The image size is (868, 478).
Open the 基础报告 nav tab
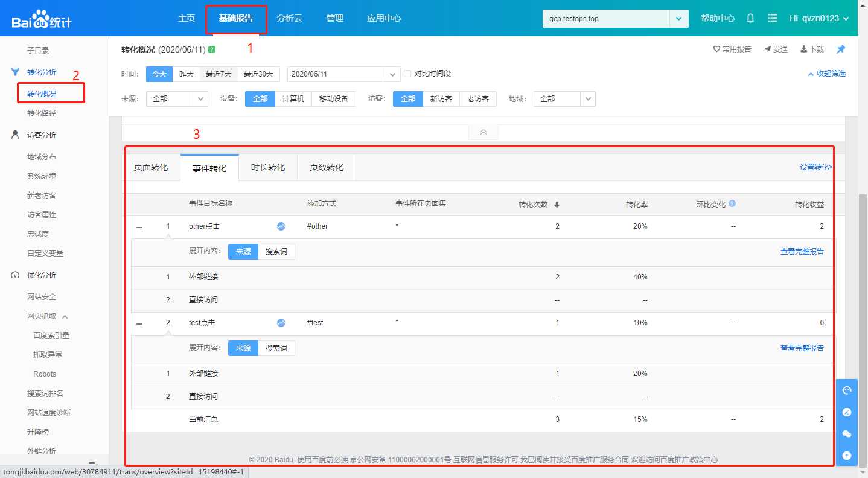pos(236,18)
